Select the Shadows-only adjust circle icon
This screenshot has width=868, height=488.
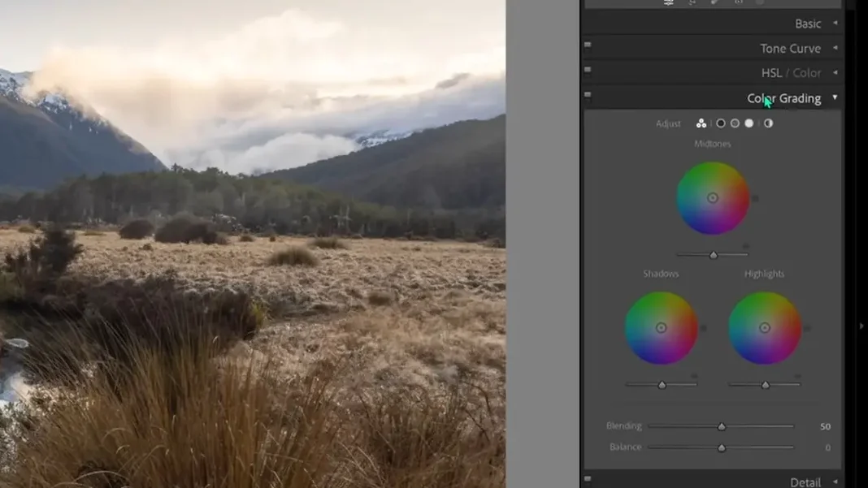coord(720,123)
